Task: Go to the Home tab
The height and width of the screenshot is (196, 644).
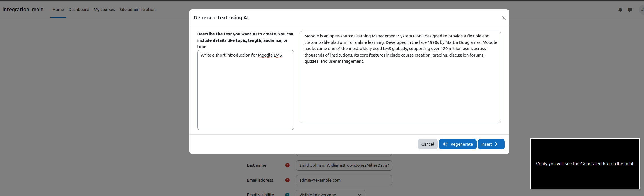Action: 58,10
